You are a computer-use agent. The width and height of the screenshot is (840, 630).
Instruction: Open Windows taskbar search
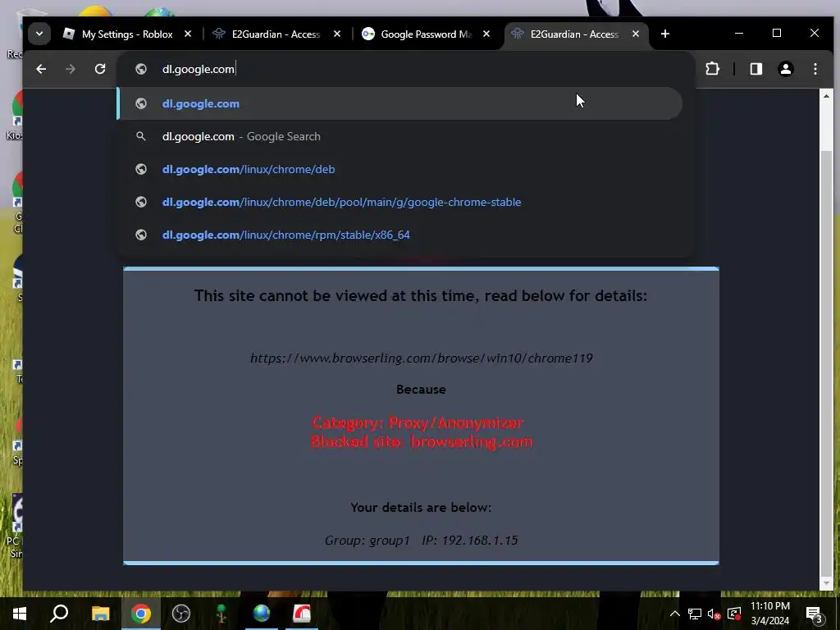tap(59, 614)
